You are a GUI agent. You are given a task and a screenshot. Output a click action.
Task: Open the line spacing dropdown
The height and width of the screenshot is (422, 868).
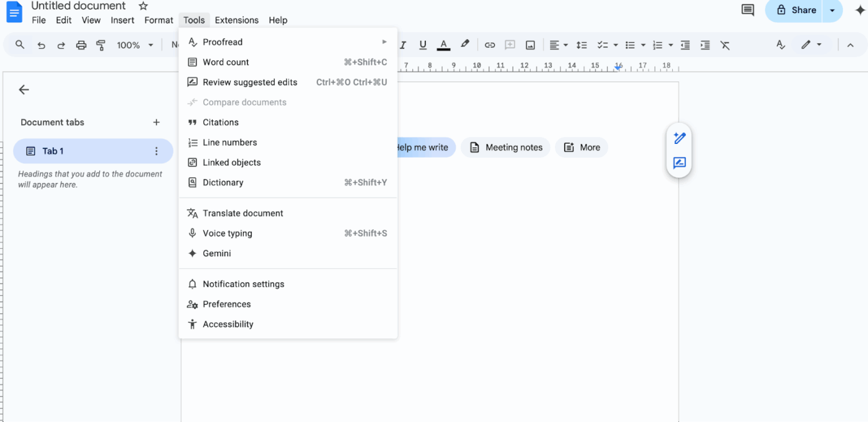[x=581, y=45]
